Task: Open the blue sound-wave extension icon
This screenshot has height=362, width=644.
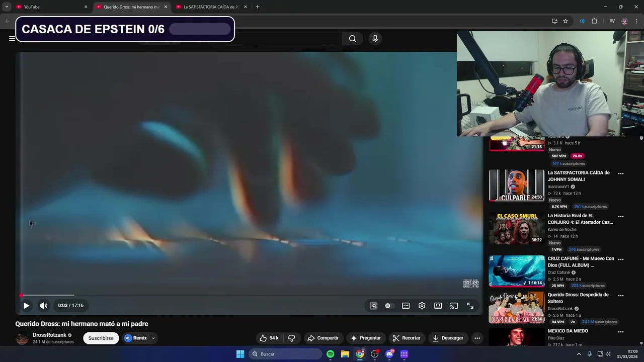Action: (x=582, y=21)
